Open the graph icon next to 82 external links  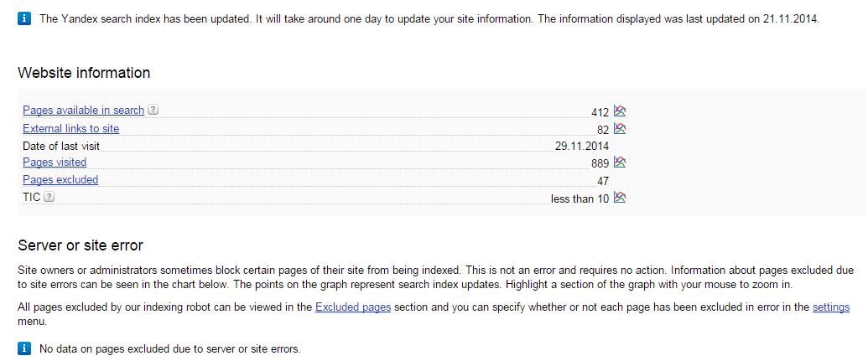[620, 129]
